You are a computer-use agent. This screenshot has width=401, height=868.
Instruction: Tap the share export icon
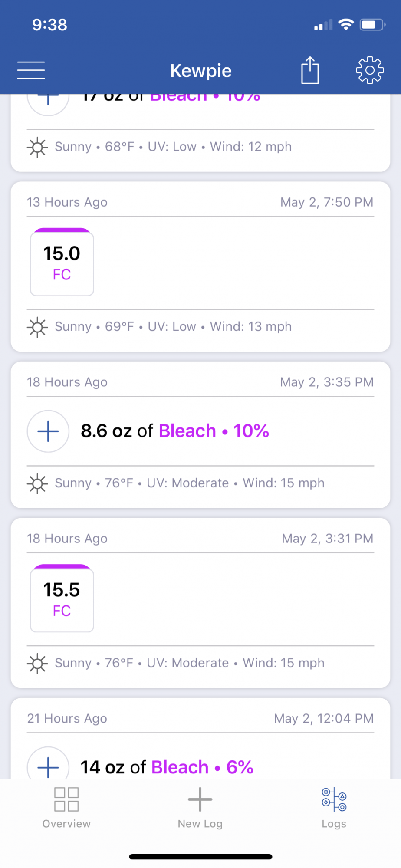click(310, 70)
